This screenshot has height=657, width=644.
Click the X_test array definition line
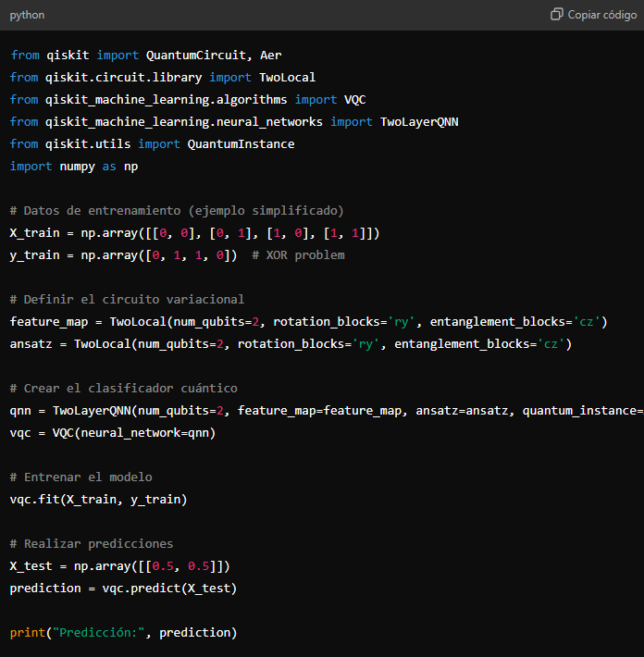[x=120, y=566]
